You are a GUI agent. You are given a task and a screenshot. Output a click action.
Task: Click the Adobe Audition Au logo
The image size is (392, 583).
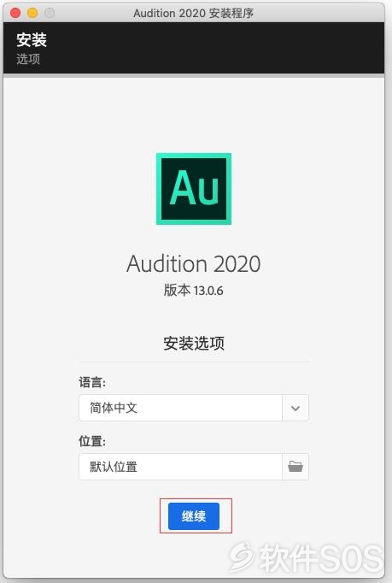pyautogui.click(x=194, y=189)
